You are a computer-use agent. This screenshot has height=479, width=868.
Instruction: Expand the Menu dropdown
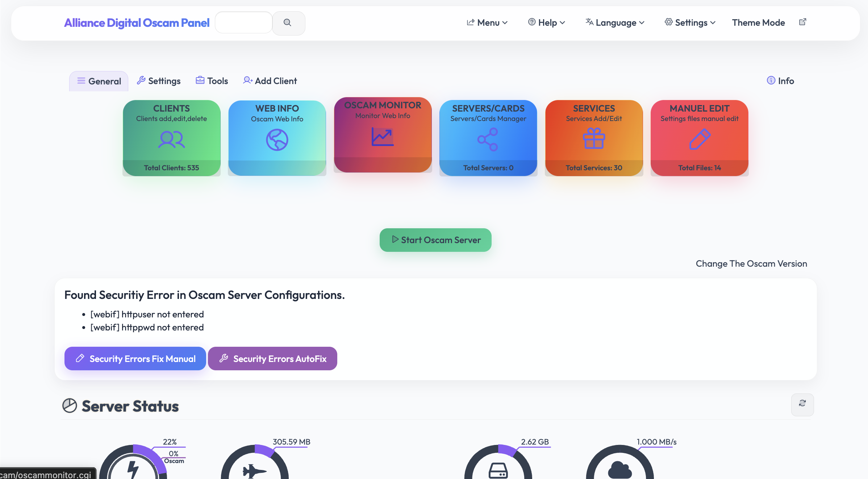tap(487, 22)
